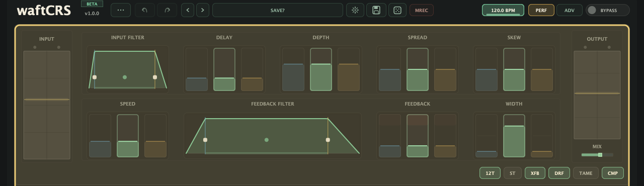This screenshot has width=644, height=186.
Task: Click the sparkle initialize preset icon
Action: tap(355, 10)
